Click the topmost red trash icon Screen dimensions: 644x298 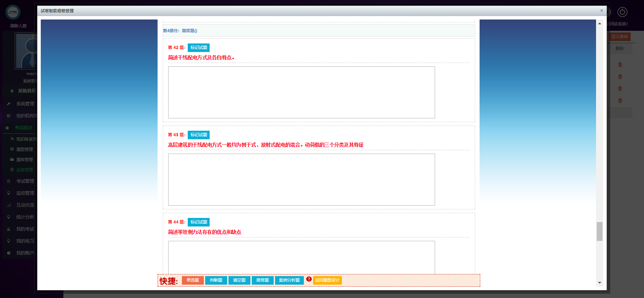point(620,65)
